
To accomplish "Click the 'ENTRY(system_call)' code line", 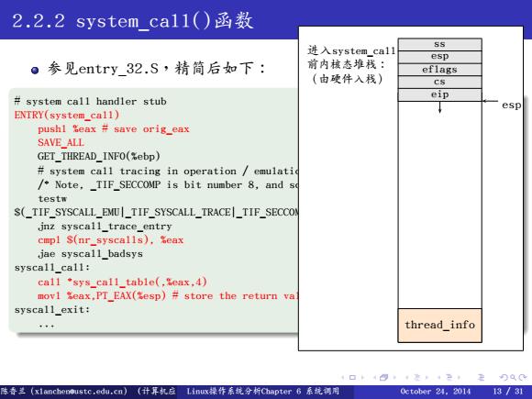I will click(67, 115).
